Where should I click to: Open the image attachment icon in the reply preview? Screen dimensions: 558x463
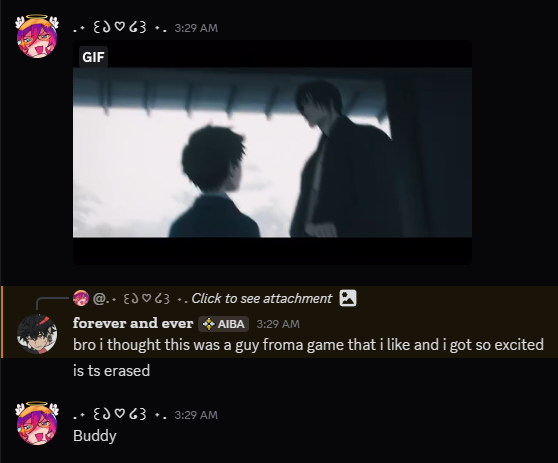coord(348,298)
